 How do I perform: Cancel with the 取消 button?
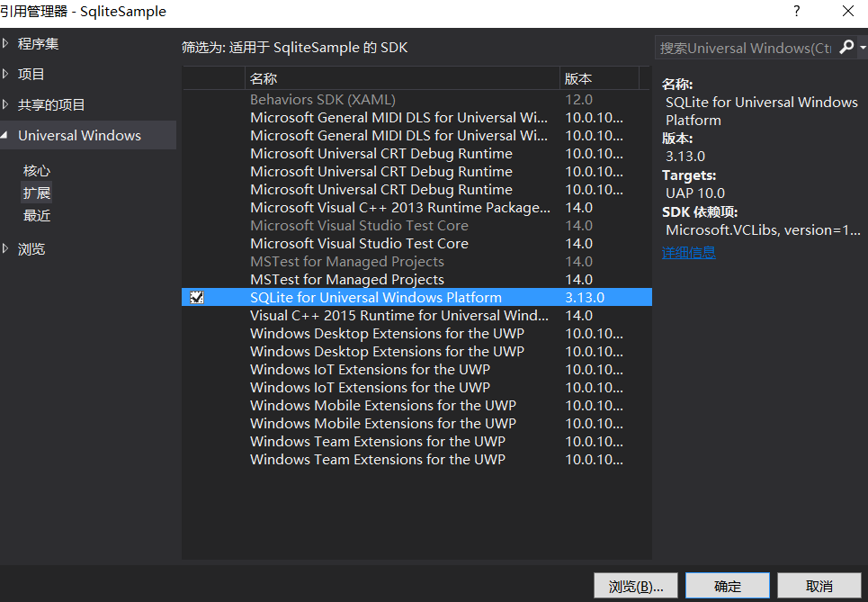pyautogui.click(x=819, y=586)
